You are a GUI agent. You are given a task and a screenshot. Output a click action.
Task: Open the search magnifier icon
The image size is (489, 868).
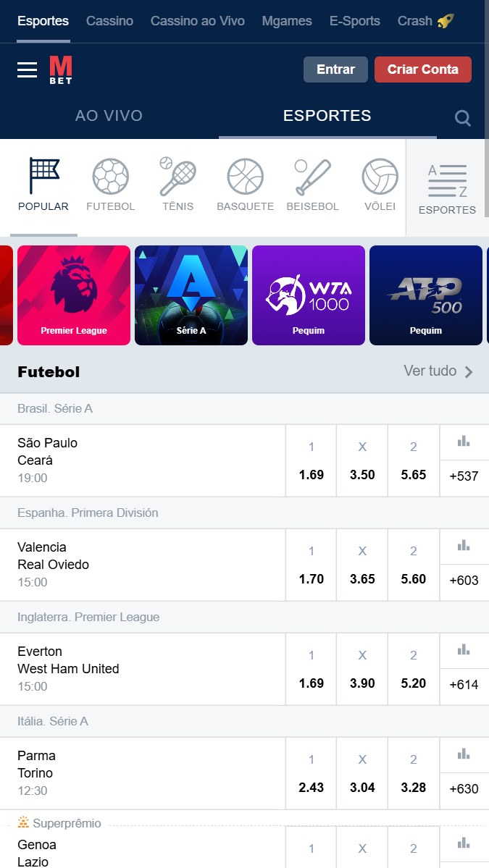[463, 119]
